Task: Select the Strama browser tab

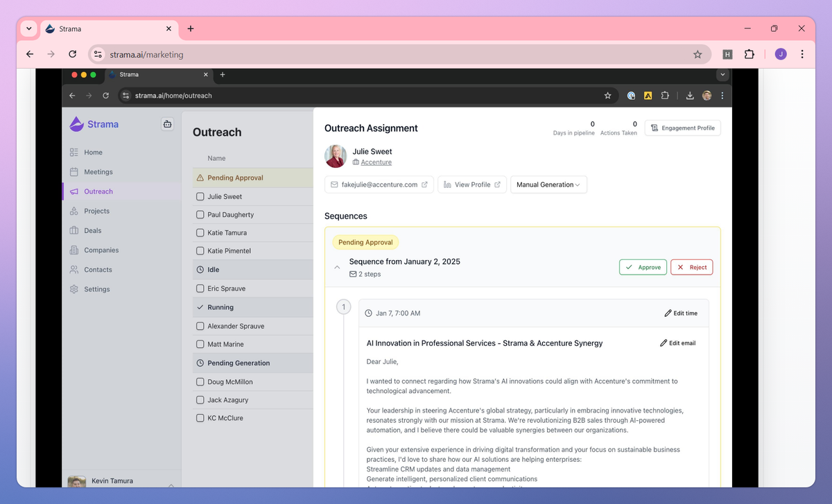Action: [x=109, y=29]
